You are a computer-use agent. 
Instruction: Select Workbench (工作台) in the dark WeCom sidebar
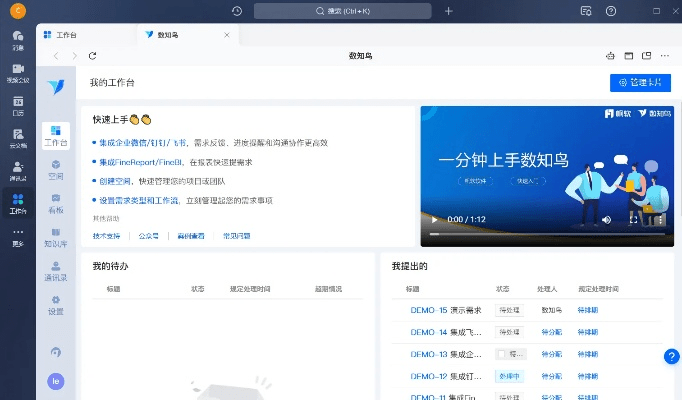coord(18,204)
